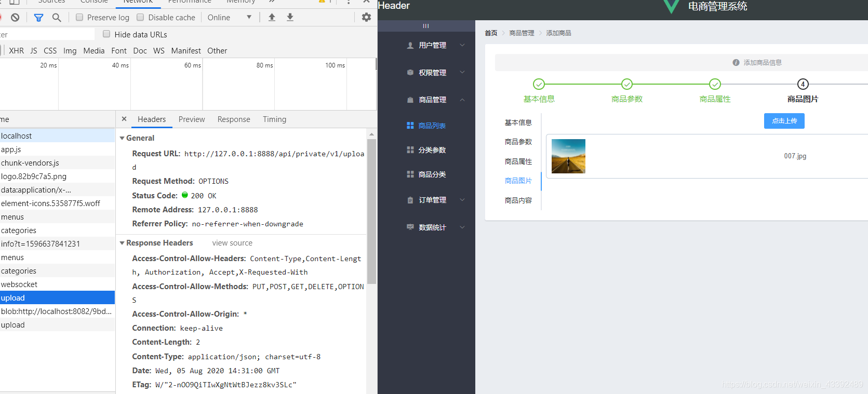868x394 pixels.
Task: Select the logo.82b9c7a5.png request row
Action: pyautogui.click(x=57, y=176)
